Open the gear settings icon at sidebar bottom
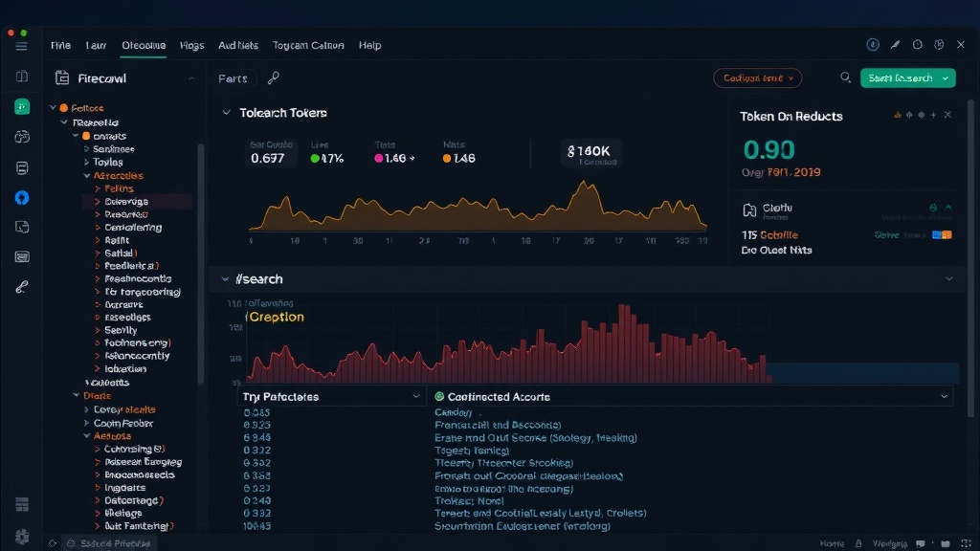980x551 pixels. [x=22, y=536]
